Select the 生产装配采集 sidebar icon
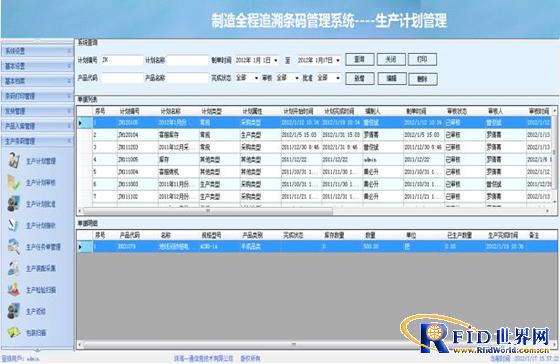This screenshot has width=560, height=364. tap(14, 268)
